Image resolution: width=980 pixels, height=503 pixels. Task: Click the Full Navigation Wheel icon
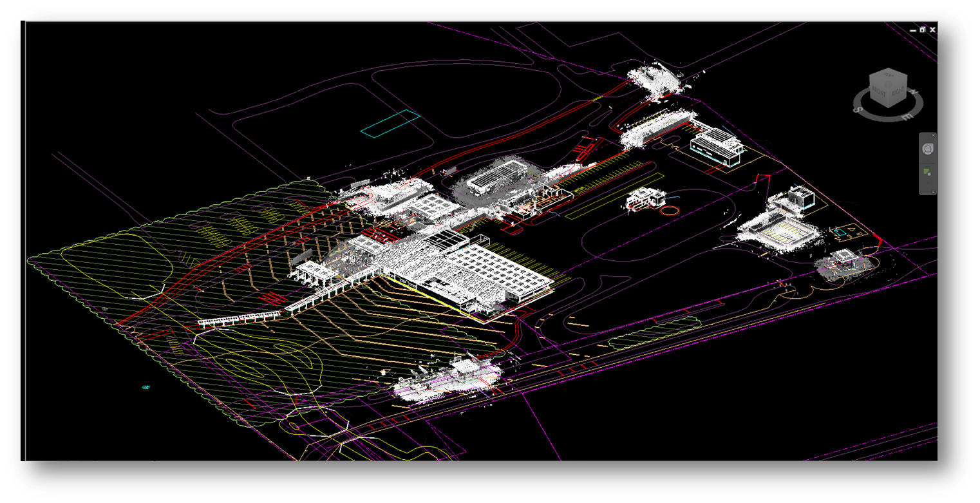(x=928, y=149)
